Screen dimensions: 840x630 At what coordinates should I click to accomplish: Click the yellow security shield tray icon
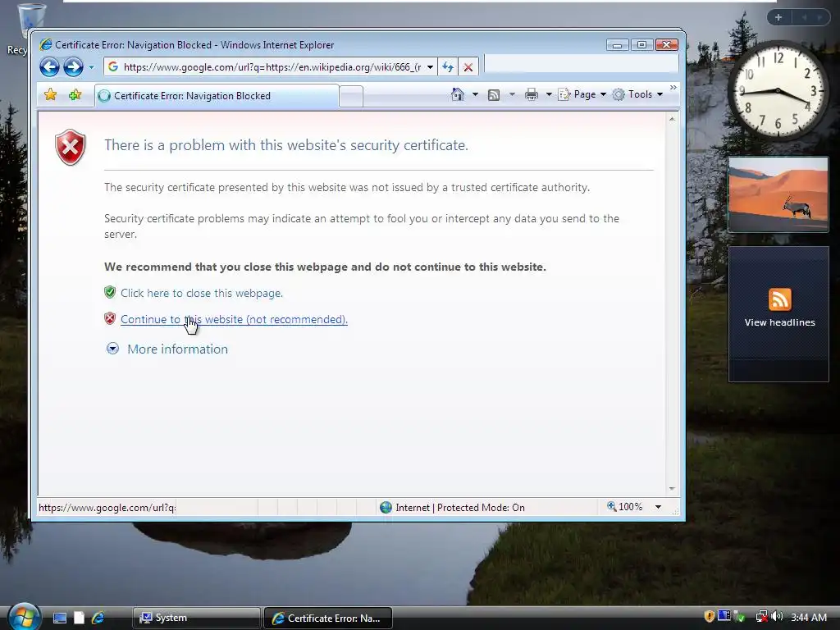point(709,617)
